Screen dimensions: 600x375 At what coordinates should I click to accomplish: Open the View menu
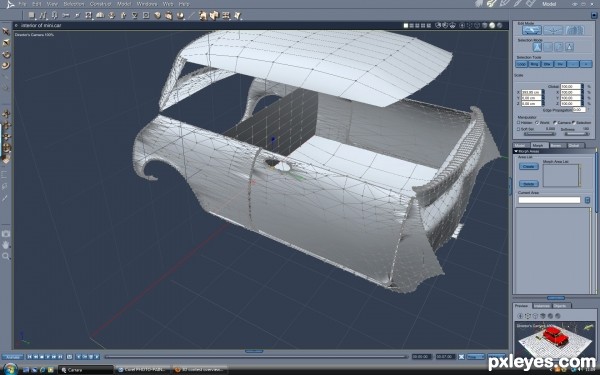pos(52,4)
